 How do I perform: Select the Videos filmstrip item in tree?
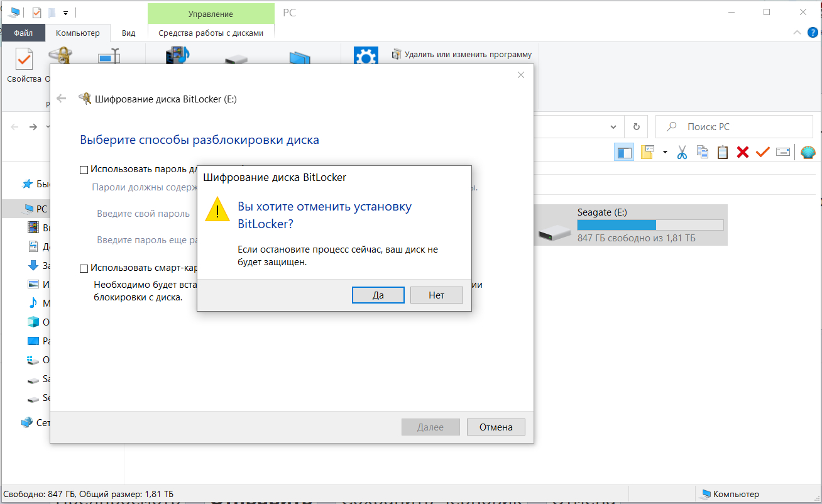(x=33, y=227)
